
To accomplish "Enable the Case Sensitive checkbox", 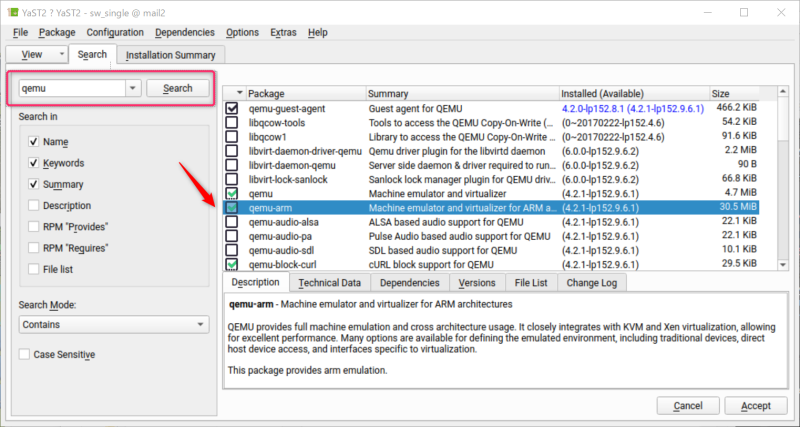I will coord(24,354).
